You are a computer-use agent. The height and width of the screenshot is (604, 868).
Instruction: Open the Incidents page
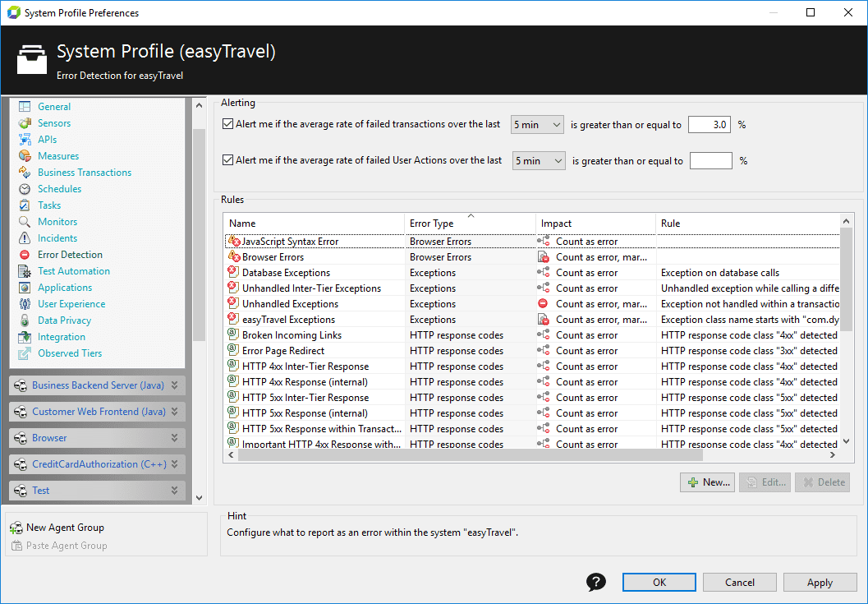pyautogui.click(x=57, y=238)
